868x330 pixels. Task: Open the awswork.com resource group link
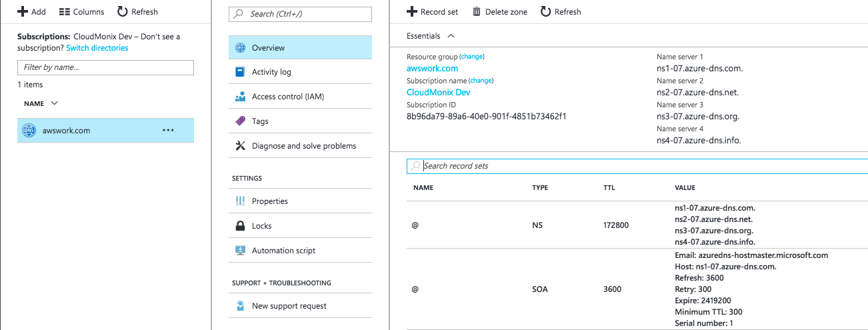coord(432,68)
